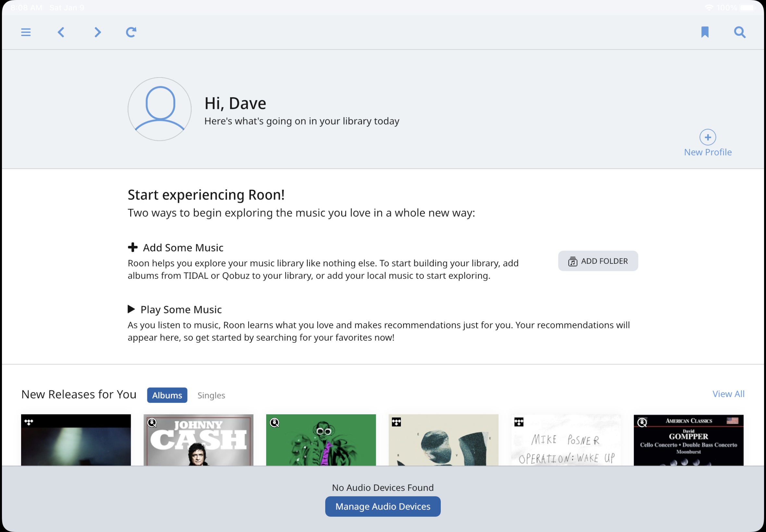
Task: Click the 'Add Some Music' heading
Action: point(183,248)
